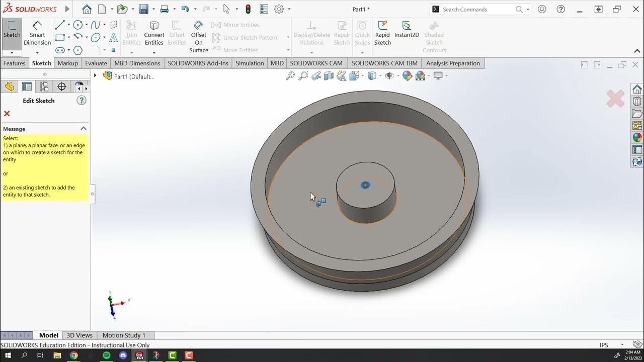The height and width of the screenshot is (362, 644).
Task: Open Smart Dimension dropdown arrow
Action: [37, 53]
